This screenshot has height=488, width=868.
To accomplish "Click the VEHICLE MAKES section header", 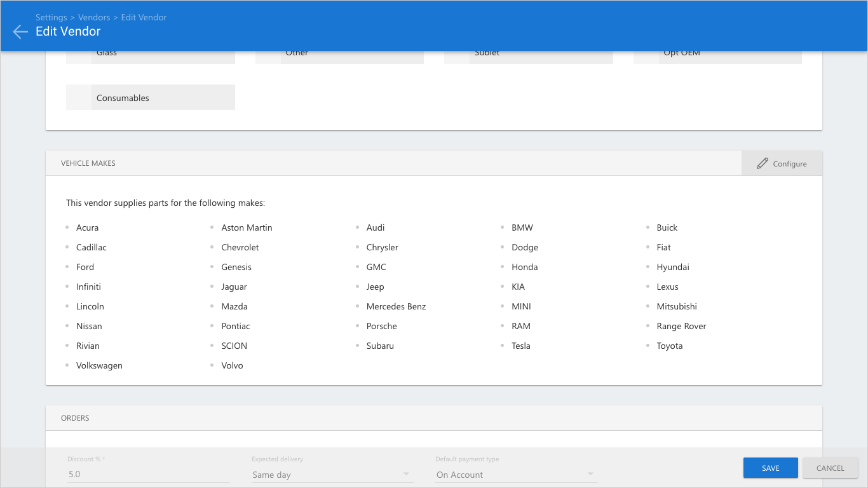I will point(88,163).
